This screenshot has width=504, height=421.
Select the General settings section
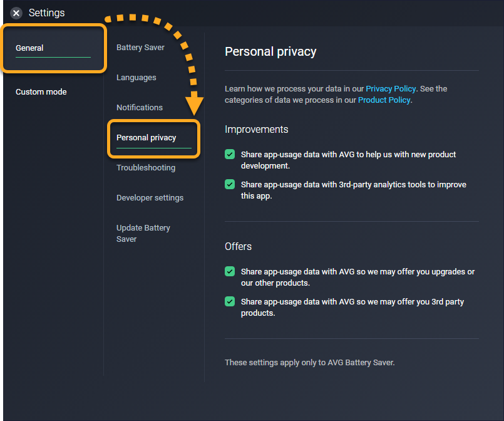pyautogui.click(x=29, y=48)
